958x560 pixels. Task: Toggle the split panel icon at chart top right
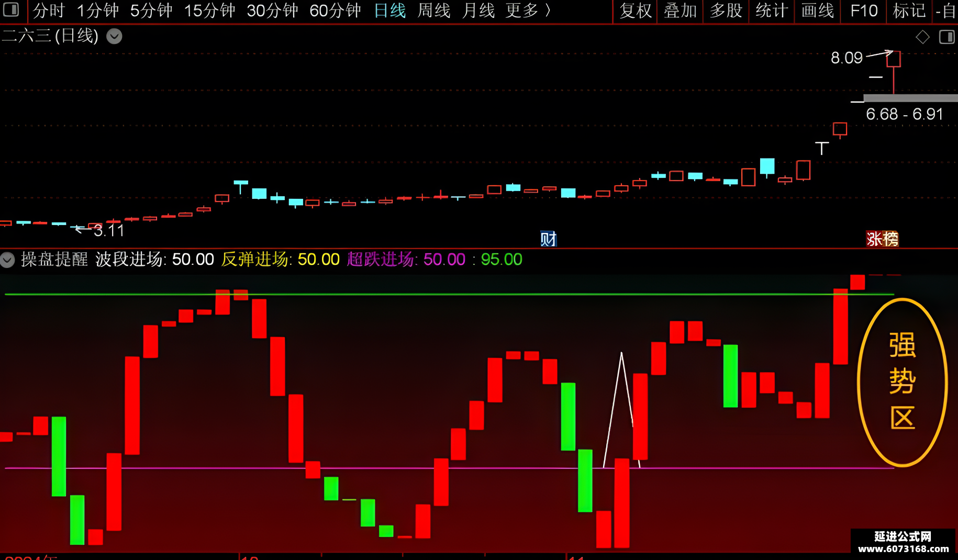tap(946, 37)
